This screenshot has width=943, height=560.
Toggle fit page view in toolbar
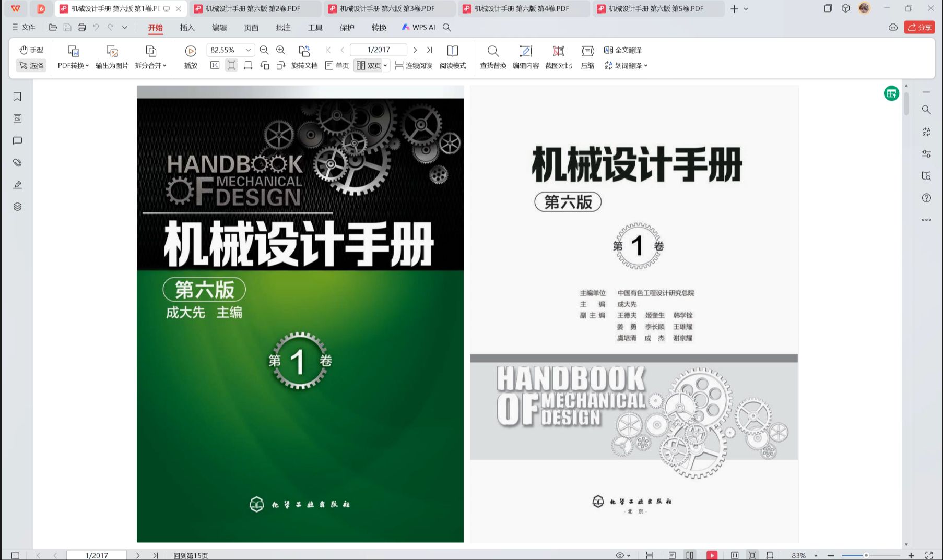[x=231, y=65]
